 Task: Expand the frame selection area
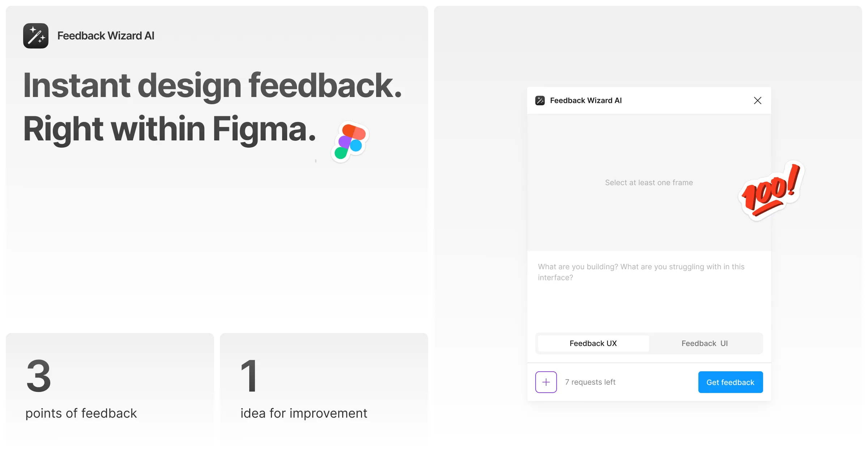coord(648,182)
